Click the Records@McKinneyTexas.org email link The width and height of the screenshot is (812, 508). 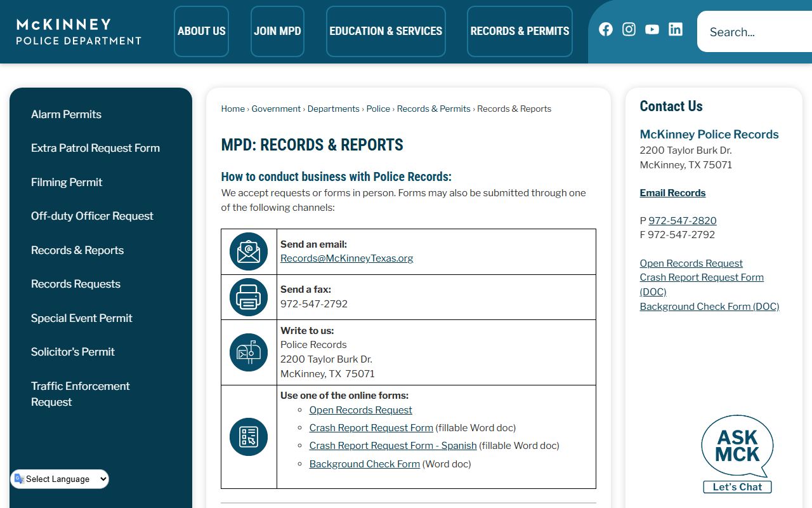click(347, 258)
